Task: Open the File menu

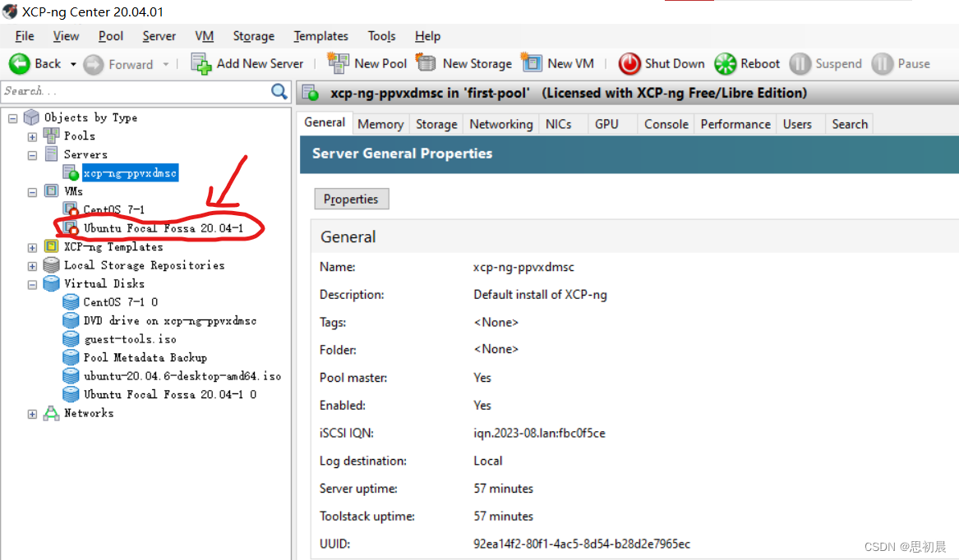Action: [x=25, y=36]
